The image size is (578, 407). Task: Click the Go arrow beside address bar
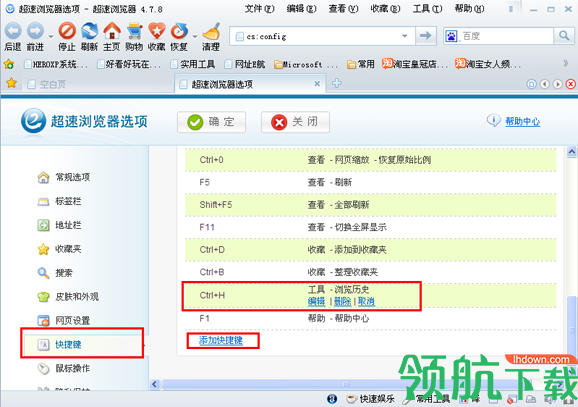[x=426, y=36]
